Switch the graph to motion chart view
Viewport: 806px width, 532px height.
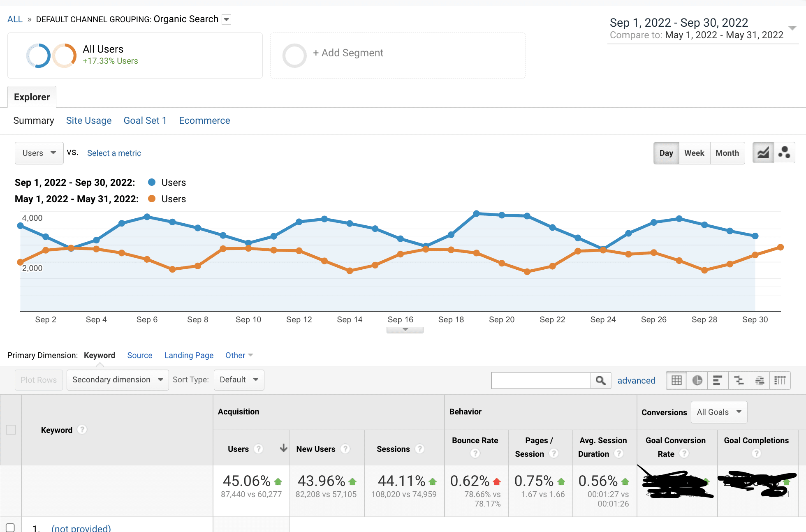785,153
